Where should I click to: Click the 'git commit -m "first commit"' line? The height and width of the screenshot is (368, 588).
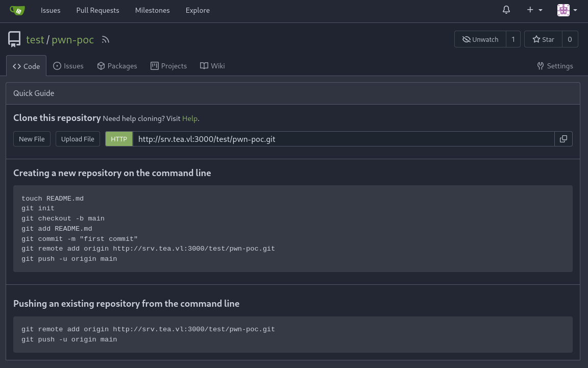click(80, 238)
